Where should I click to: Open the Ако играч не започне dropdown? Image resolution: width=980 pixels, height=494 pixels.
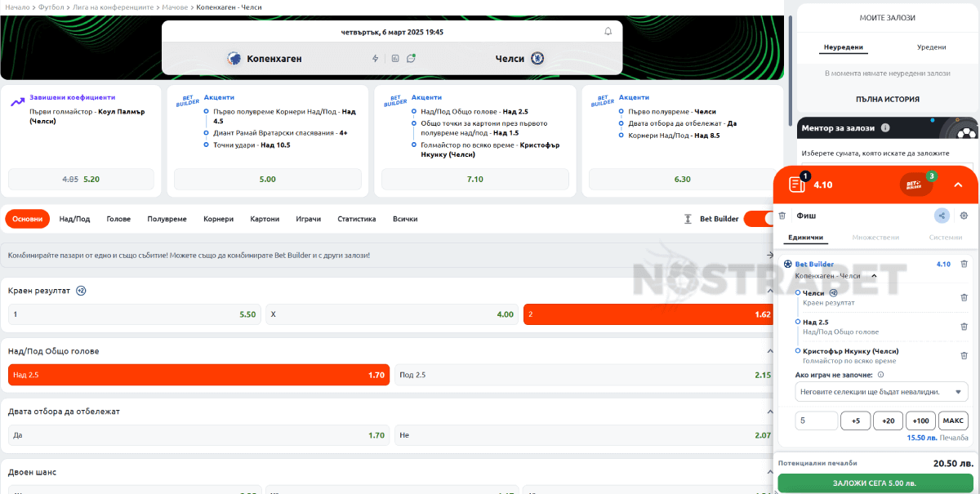881,392
